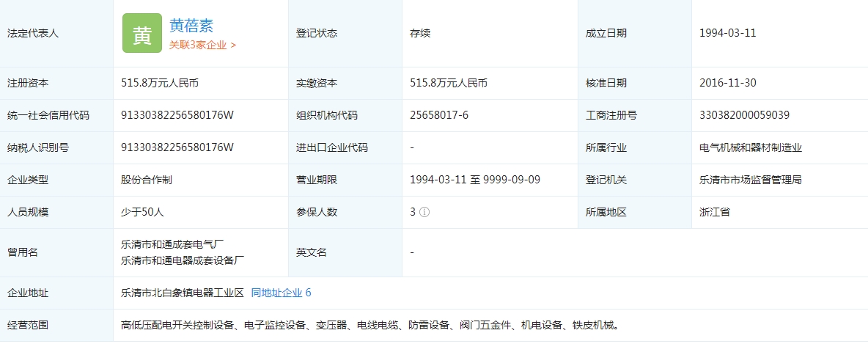
Task: Click the info icon beside 参保人数 value
Action: point(424,212)
